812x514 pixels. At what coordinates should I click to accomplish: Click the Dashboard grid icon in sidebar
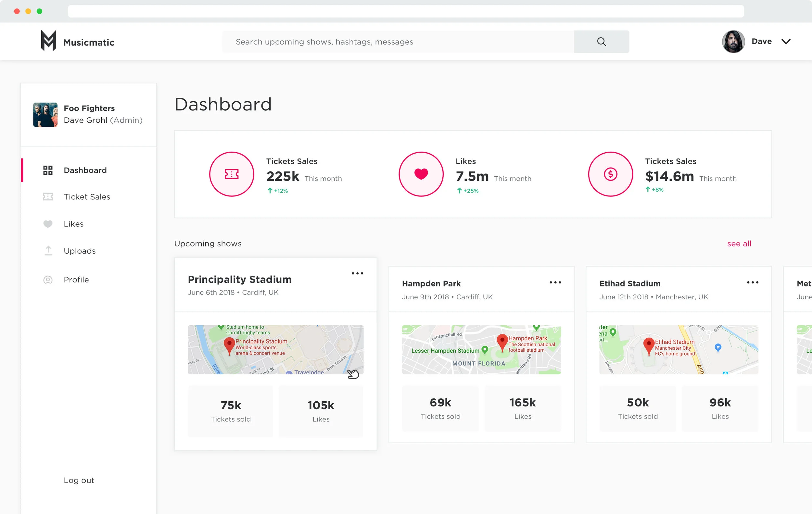[48, 170]
